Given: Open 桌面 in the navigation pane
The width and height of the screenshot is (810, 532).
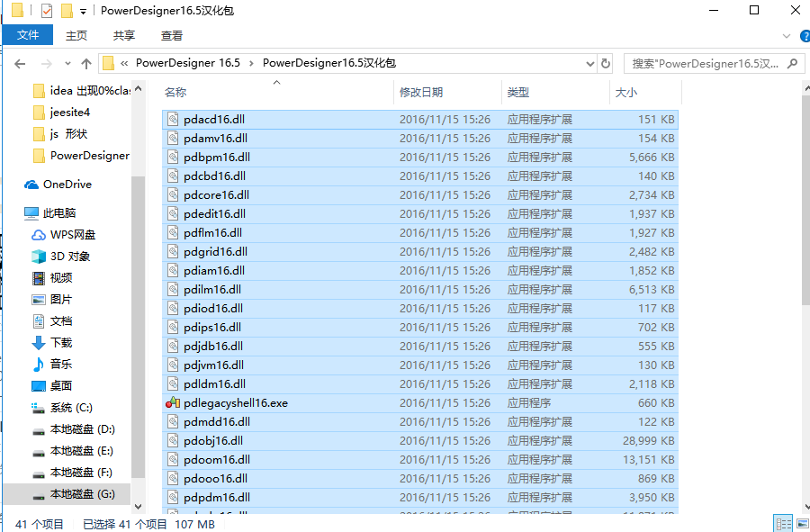Looking at the screenshot, I should point(51,386).
